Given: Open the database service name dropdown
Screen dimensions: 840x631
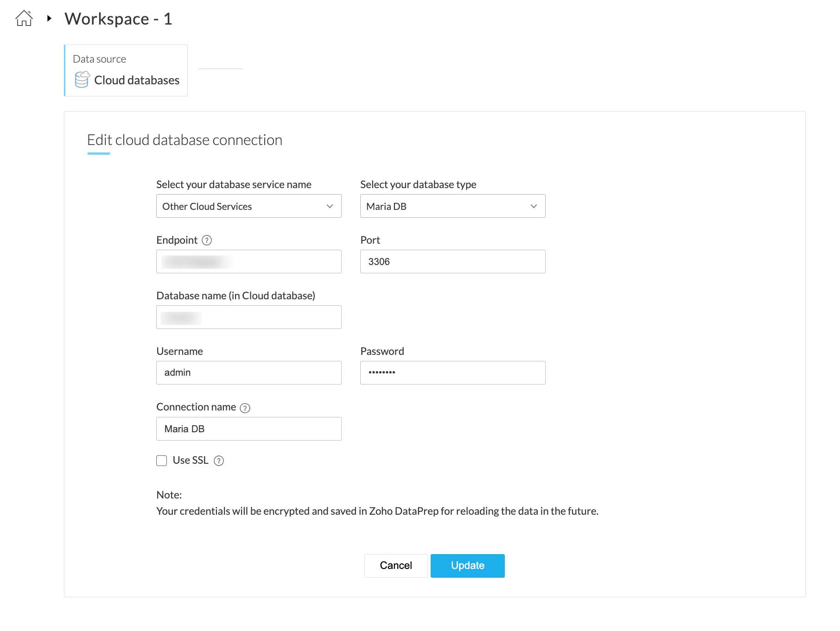Looking at the screenshot, I should click(x=248, y=206).
